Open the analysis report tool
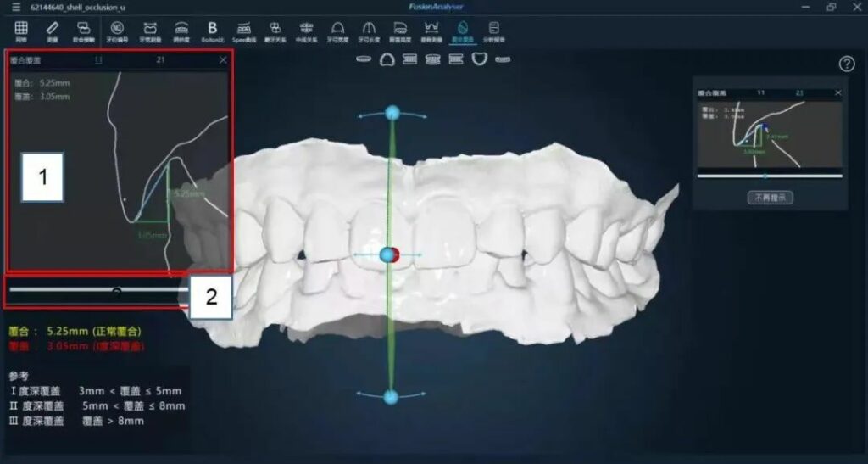The width and height of the screenshot is (868, 464). pos(493,31)
